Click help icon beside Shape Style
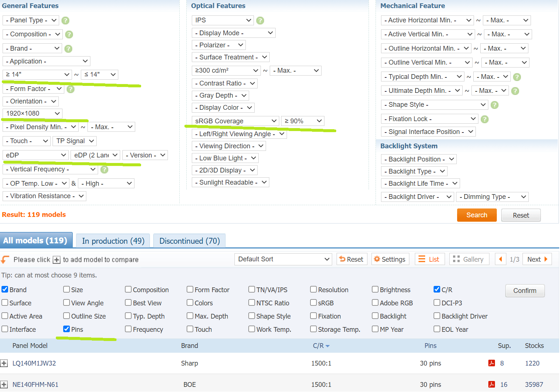560x392 pixels. pos(495,105)
